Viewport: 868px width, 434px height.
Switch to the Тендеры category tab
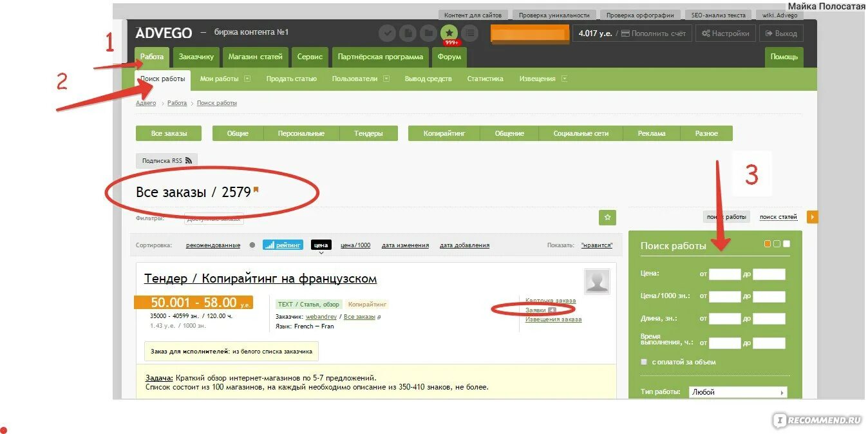coord(370,133)
